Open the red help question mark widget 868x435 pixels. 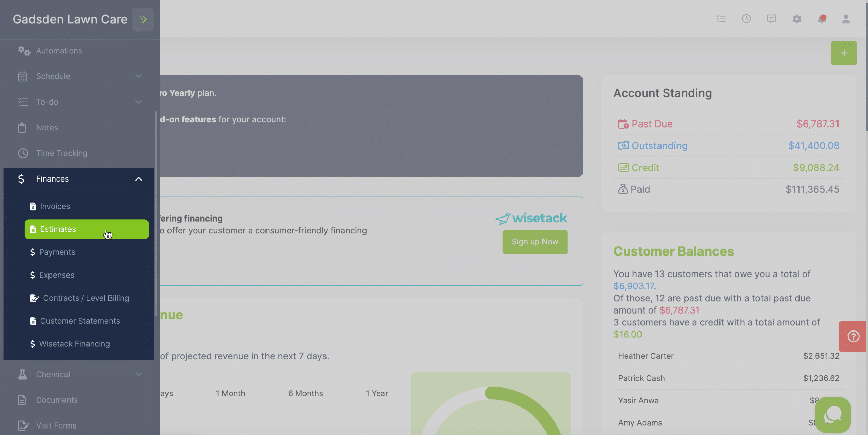click(x=853, y=336)
